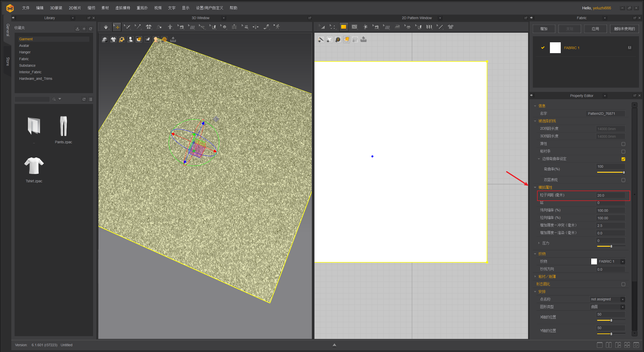Open the 缝纫 menu

coord(91,8)
